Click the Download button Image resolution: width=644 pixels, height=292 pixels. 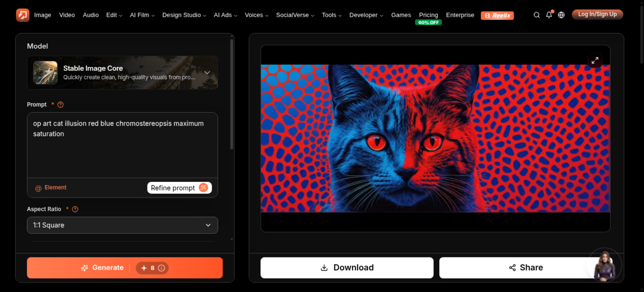coord(347,268)
